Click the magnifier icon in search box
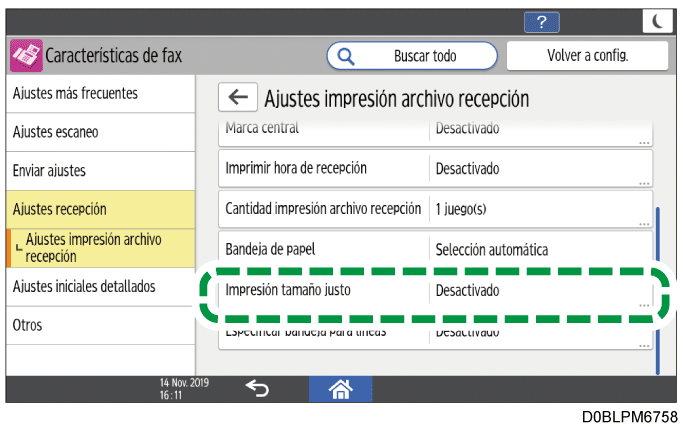Screen dimensions: 683x427 (x=347, y=56)
